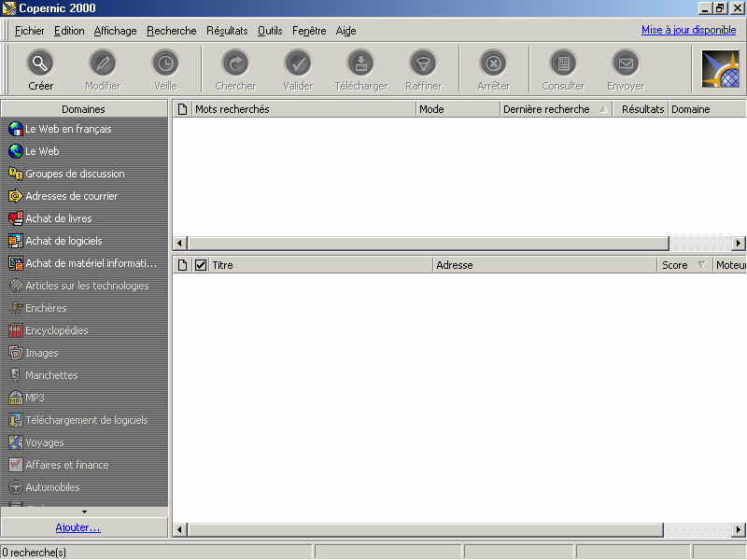Click the Copernic compass logo

coord(720,69)
